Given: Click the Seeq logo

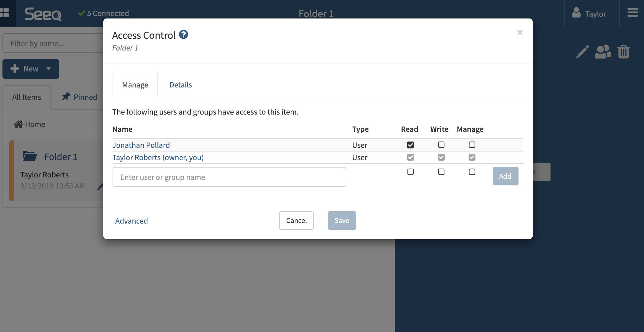Looking at the screenshot, I should (43, 14).
